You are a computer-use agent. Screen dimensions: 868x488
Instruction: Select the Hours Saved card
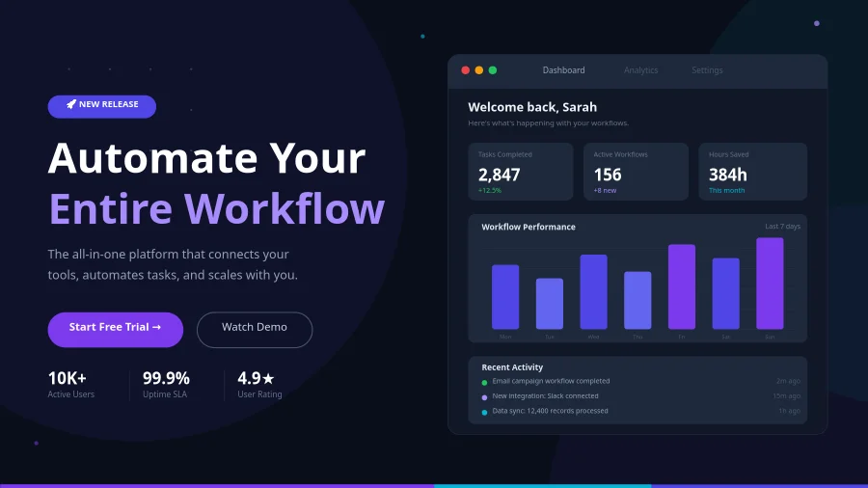(x=753, y=172)
